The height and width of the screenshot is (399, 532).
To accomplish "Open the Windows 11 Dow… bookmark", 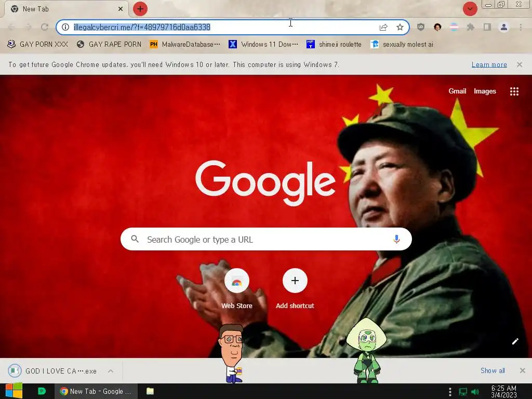I will (x=263, y=45).
